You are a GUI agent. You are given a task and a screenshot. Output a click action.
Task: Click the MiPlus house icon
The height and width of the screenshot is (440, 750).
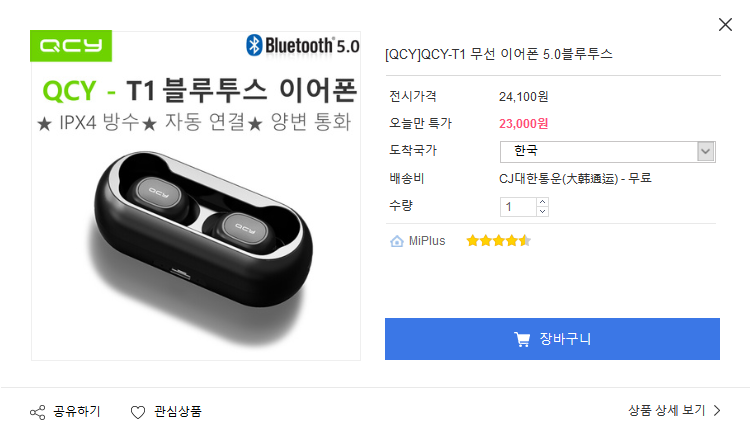click(397, 241)
